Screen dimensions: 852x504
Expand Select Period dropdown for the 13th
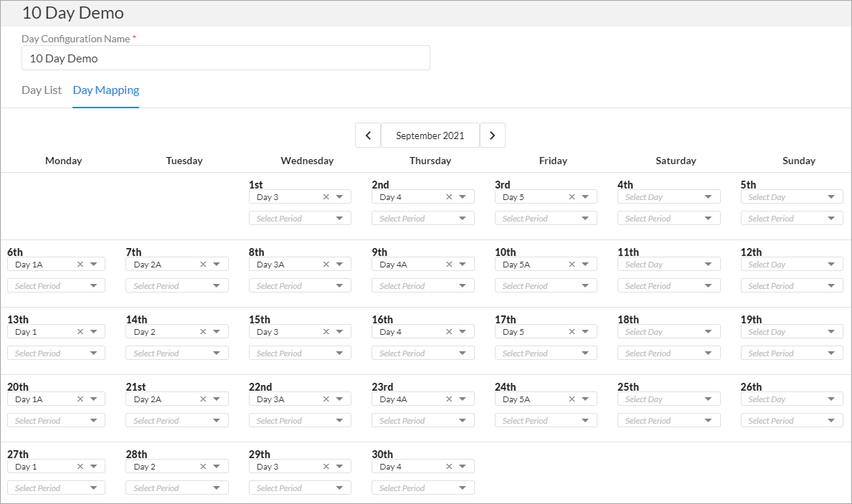(56, 353)
